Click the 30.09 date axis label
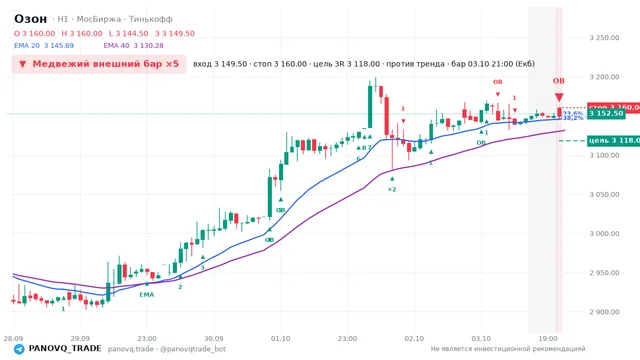 (x=214, y=338)
